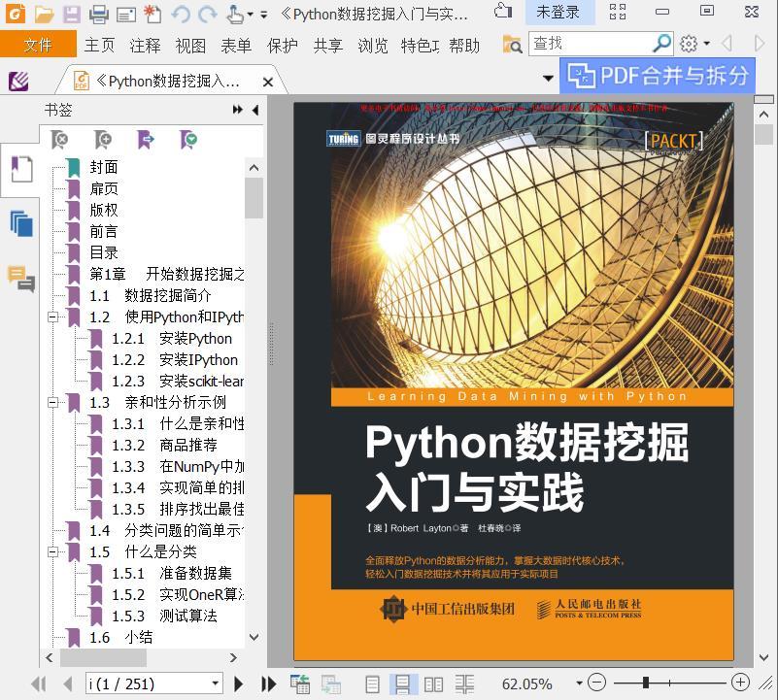
Task: Switch to the 共享 ribbon tab
Action: [x=328, y=45]
